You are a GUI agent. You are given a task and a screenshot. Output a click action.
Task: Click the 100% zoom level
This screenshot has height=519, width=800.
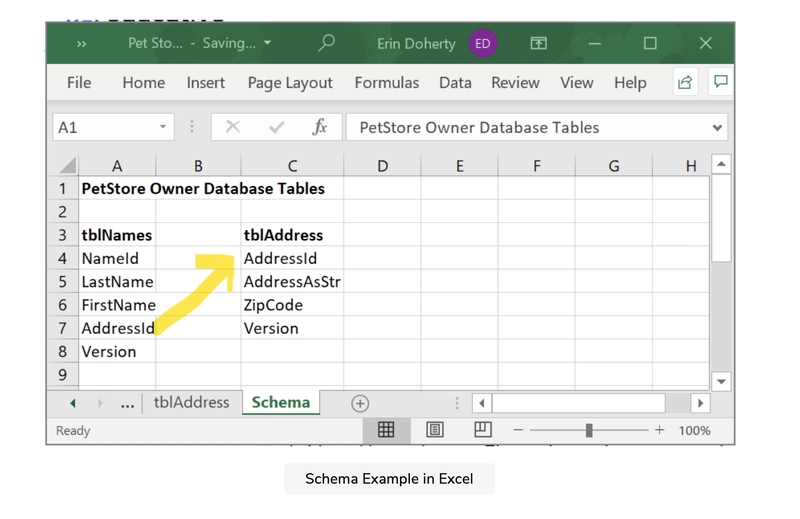(x=694, y=431)
